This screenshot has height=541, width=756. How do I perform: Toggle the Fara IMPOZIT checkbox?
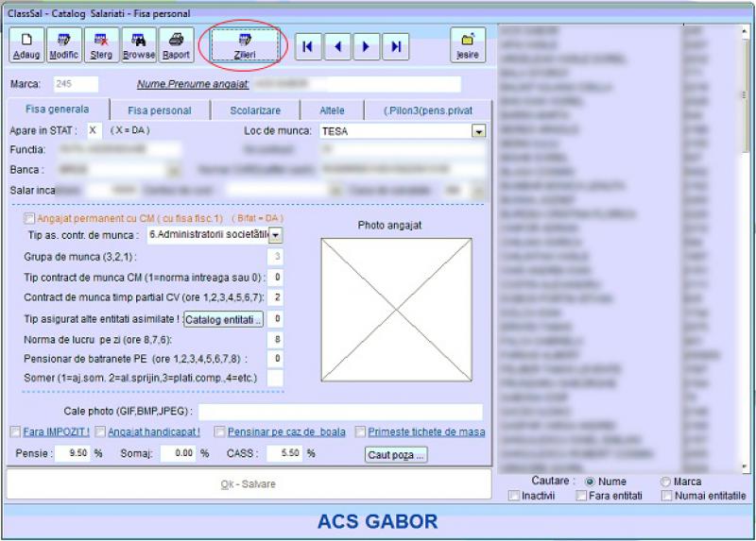(15, 432)
